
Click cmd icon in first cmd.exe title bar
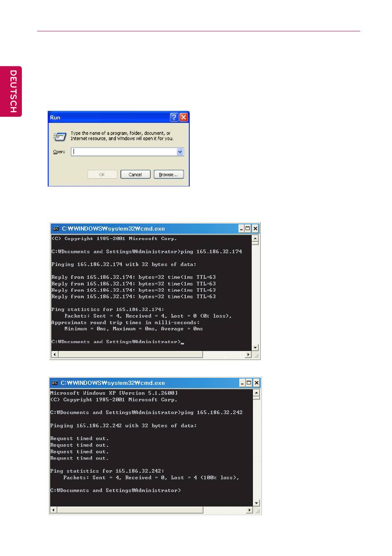click(55, 229)
